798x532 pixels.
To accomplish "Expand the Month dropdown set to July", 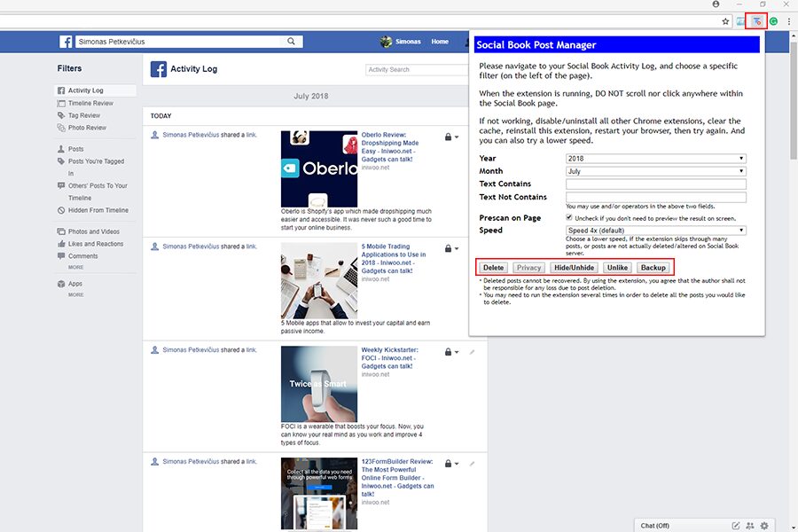I will 655,171.
